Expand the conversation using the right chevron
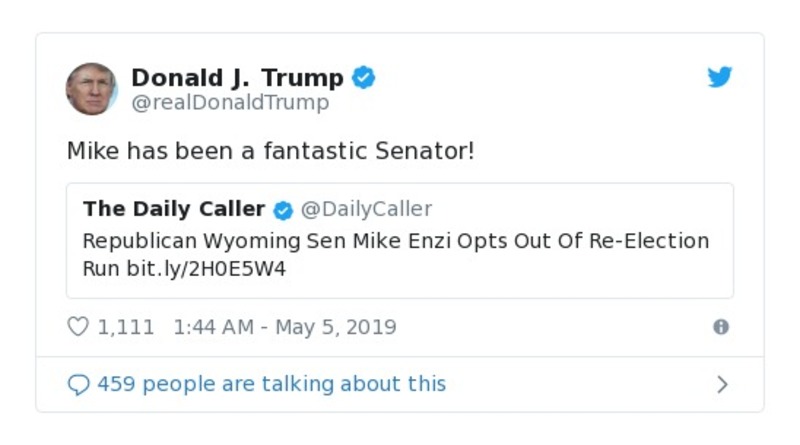The width and height of the screenshot is (800, 445). [x=722, y=385]
